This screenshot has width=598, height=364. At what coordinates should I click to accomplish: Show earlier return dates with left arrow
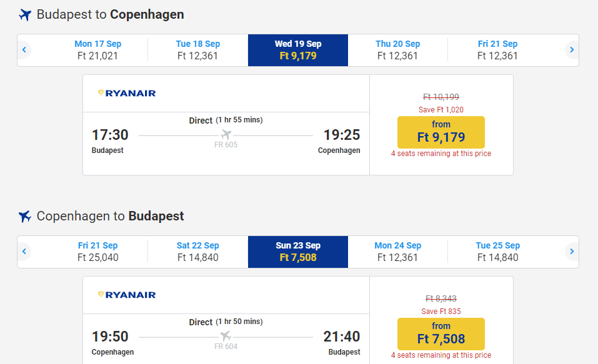24,252
